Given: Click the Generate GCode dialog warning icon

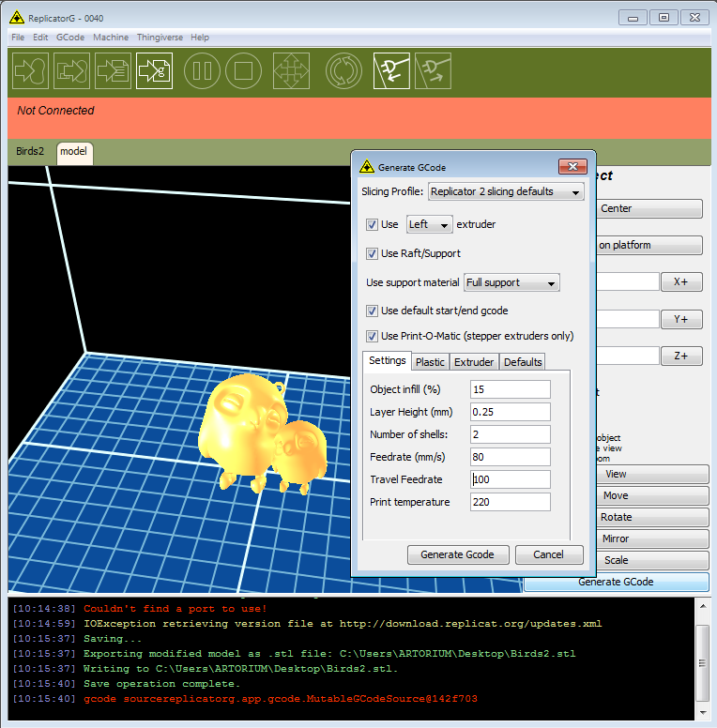Looking at the screenshot, I should [x=366, y=167].
